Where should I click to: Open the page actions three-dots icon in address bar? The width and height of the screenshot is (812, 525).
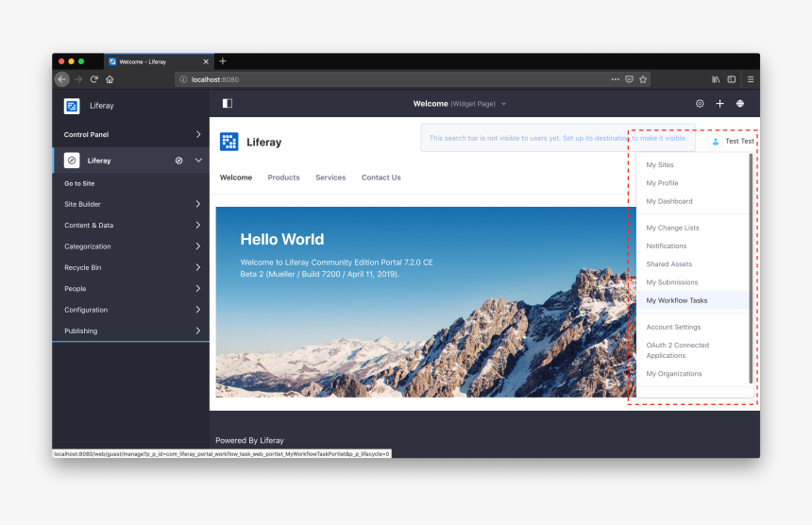(x=616, y=79)
